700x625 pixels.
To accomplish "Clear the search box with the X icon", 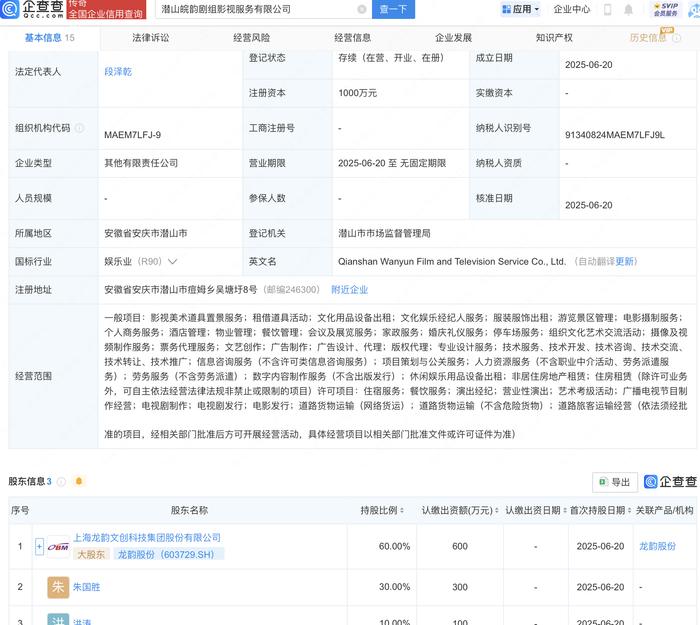I will pos(362,9).
